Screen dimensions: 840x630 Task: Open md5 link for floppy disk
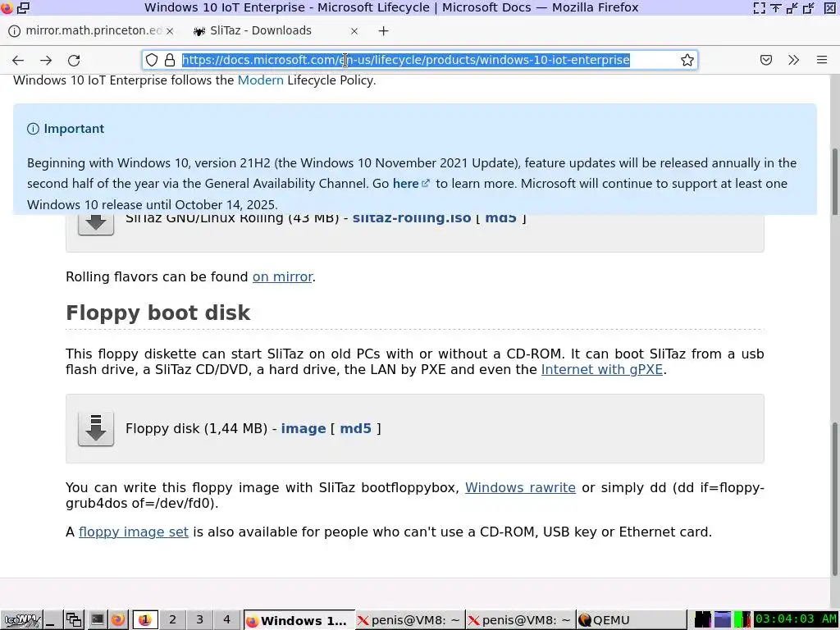(355, 428)
